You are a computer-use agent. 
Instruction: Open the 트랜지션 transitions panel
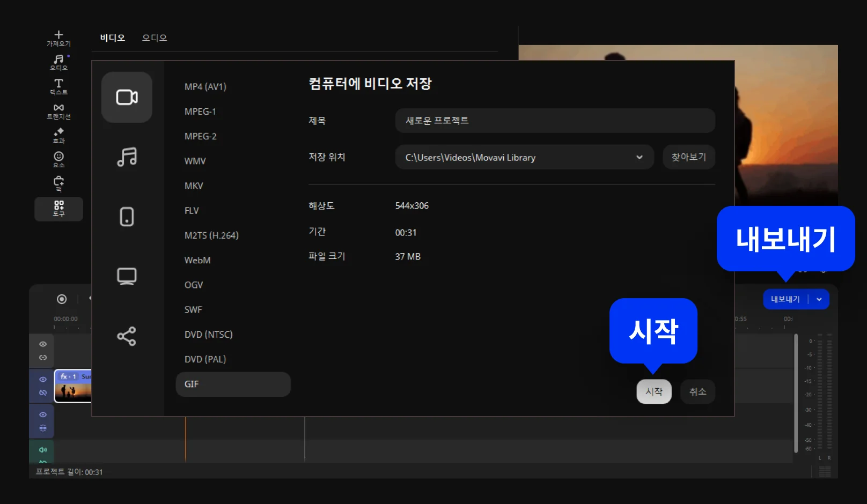tap(58, 112)
